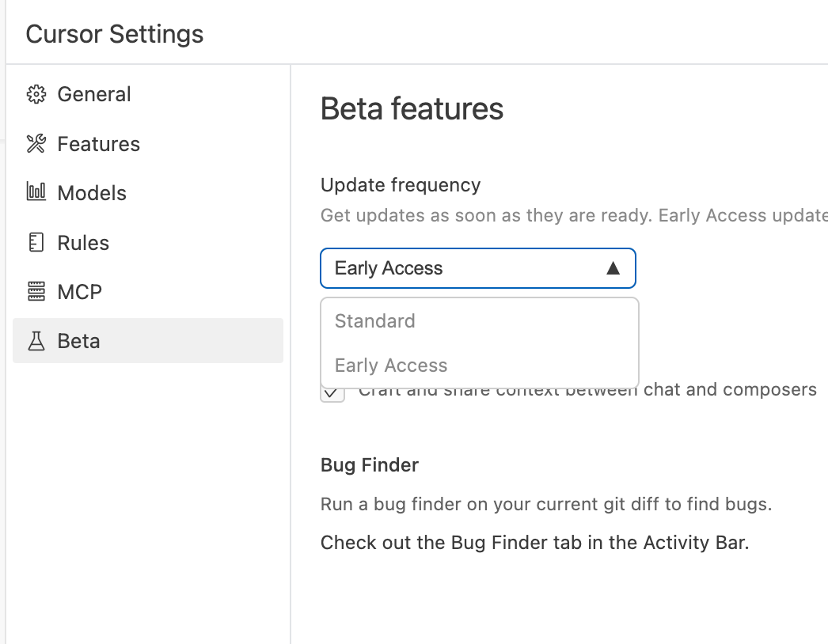Show the Rules settings tab
Screen dimensions: 828x644
148,242
